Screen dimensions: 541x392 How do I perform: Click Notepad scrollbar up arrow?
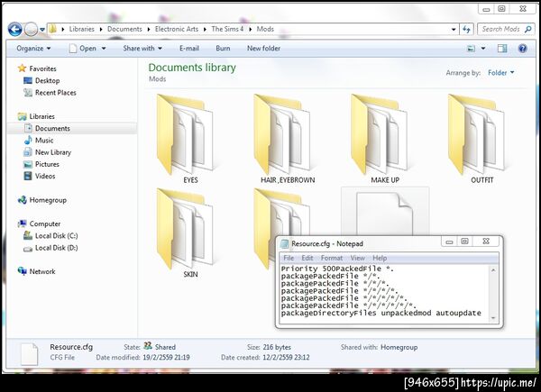[493, 270]
